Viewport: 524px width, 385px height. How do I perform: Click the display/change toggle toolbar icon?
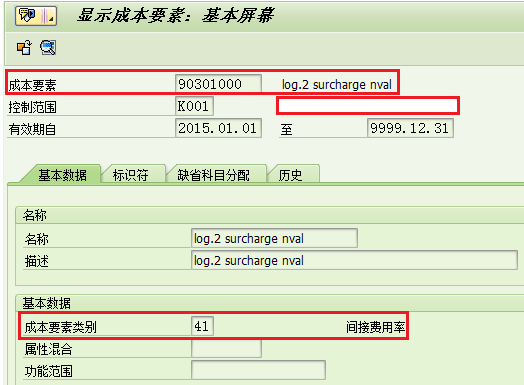[24, 48]
